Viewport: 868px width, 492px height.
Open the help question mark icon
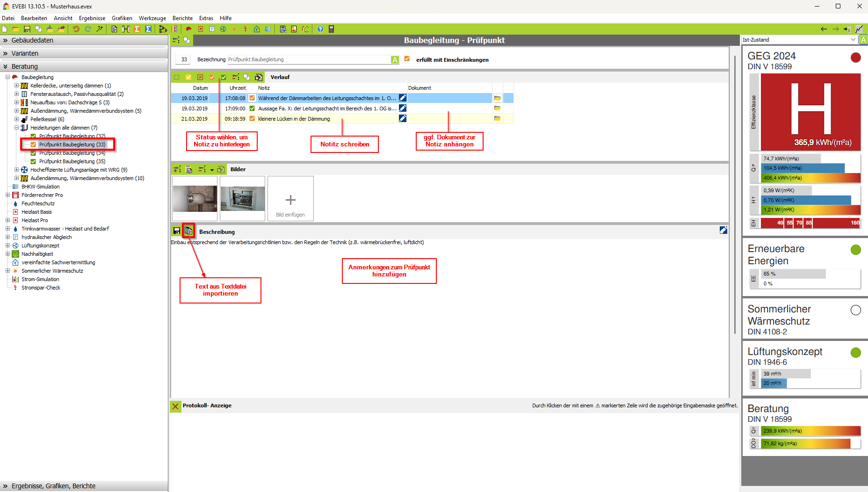320,29
